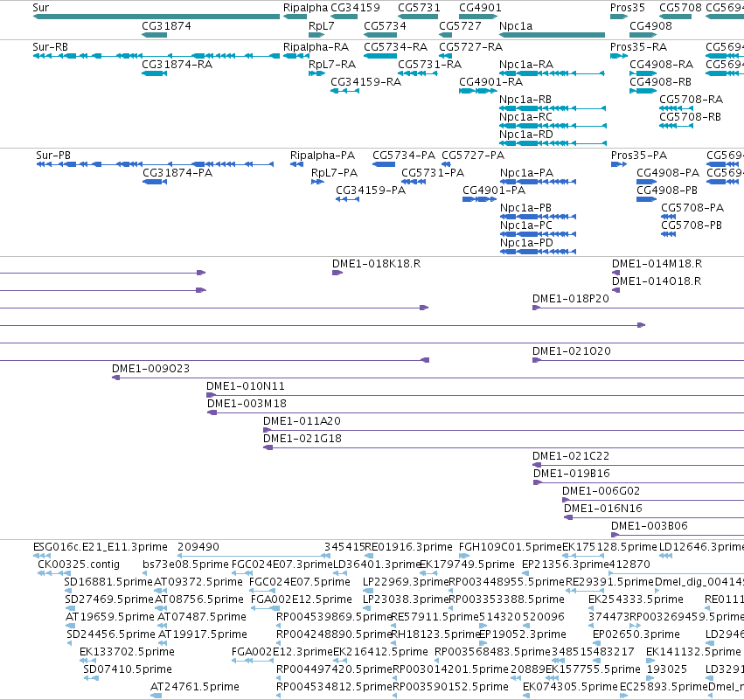Screen dimensions: 744x700
Task: Select the DME1-011A20 BAC label
Action: (302, 420)
